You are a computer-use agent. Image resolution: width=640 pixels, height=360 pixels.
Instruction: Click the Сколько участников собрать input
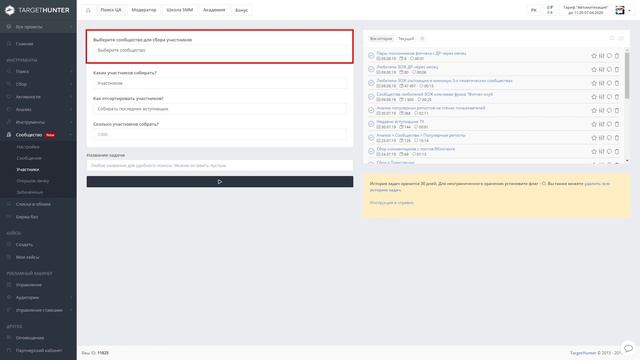coord(220,134)
